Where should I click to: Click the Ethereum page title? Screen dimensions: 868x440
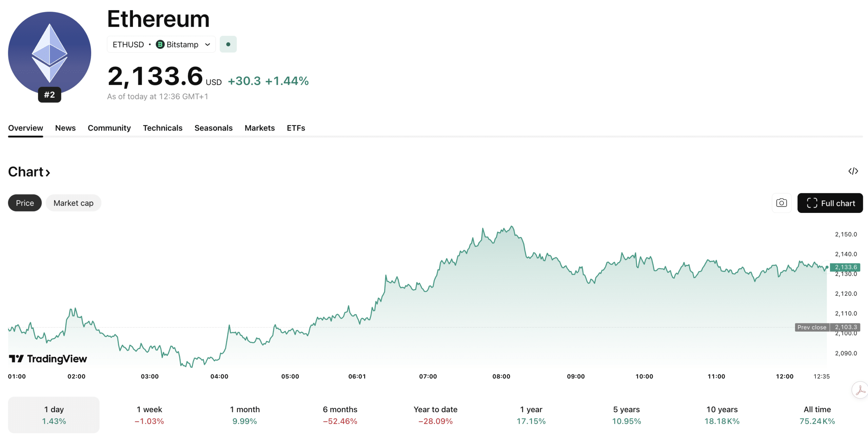[158, 19]
